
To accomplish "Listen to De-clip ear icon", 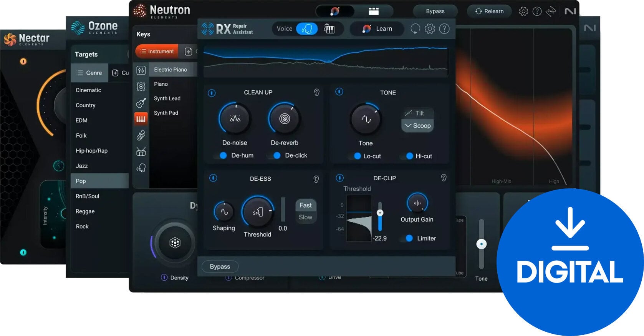I will pyautogui.click(x=444, y=178).
